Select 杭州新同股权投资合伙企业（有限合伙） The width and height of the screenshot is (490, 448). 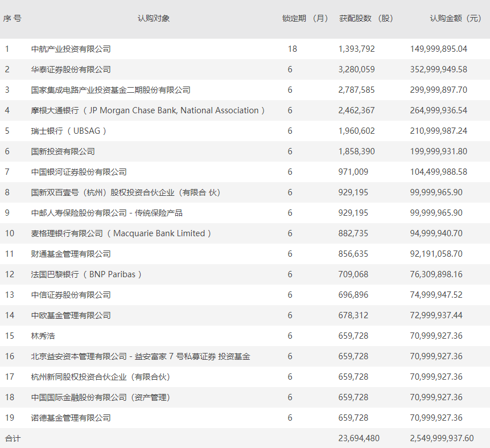(101, 377)
